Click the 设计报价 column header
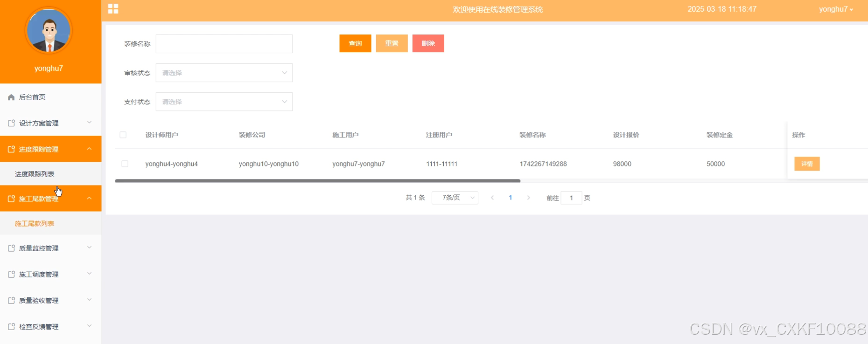The image size is (868, 344). [626, 135]
